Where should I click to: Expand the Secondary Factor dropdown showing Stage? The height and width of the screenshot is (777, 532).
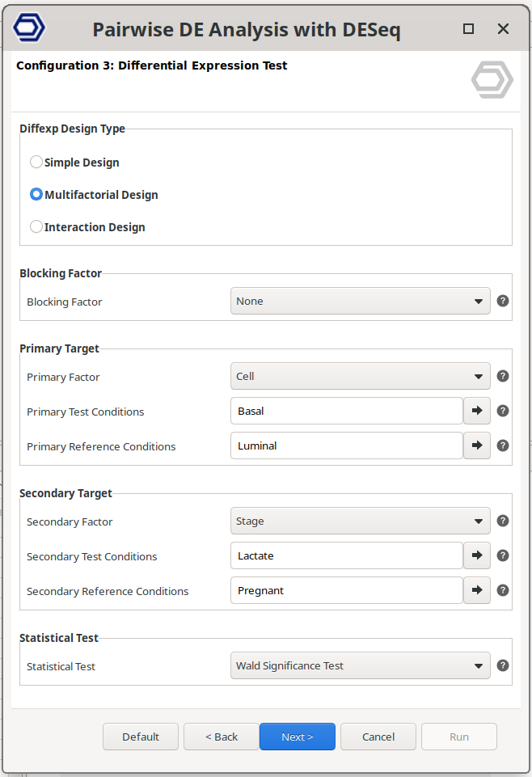[x=360, y=521]
